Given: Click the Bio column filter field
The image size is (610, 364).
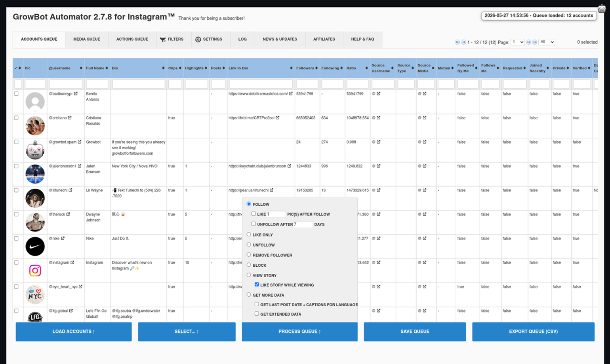Looking at the screenshot, I should point(139,84).
